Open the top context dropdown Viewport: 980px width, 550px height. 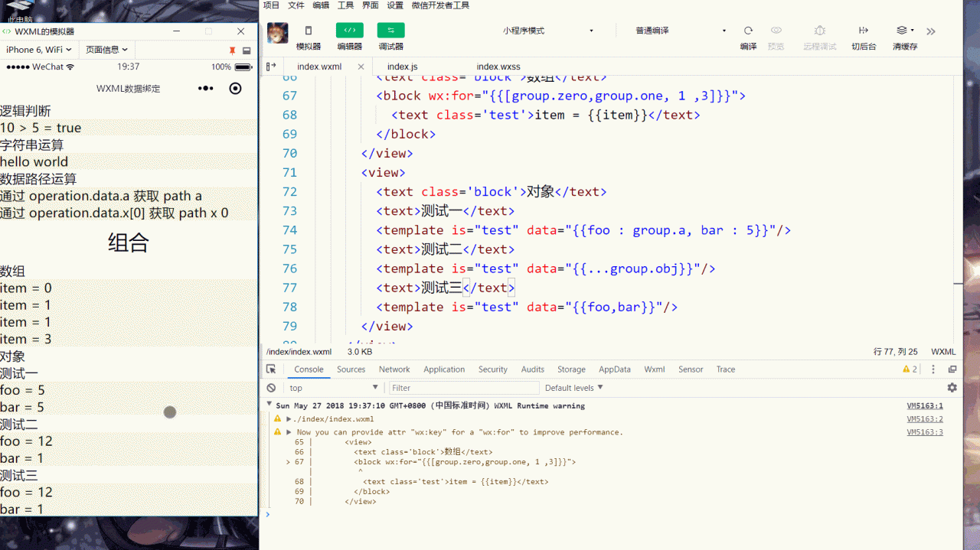334,388
